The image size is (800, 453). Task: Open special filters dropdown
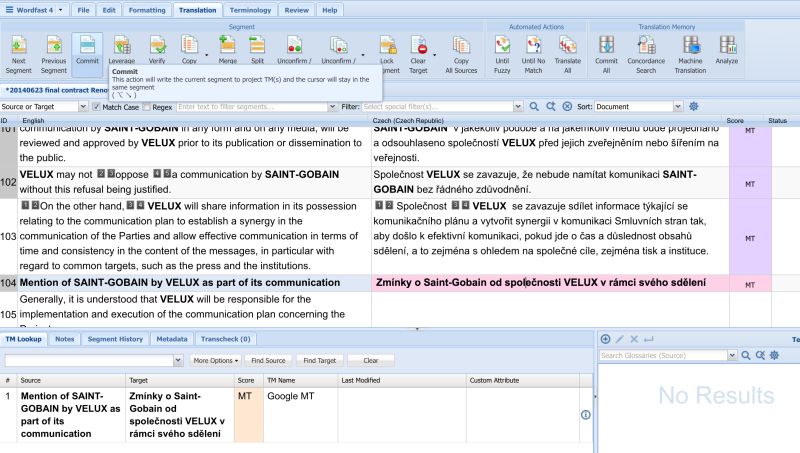pyautogui.click(x=518, y=107)
